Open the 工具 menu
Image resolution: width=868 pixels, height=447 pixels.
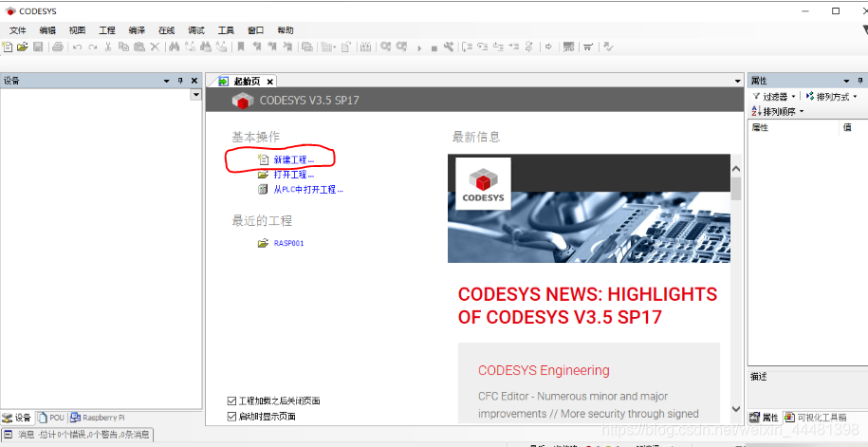click(x=226, y=30)
